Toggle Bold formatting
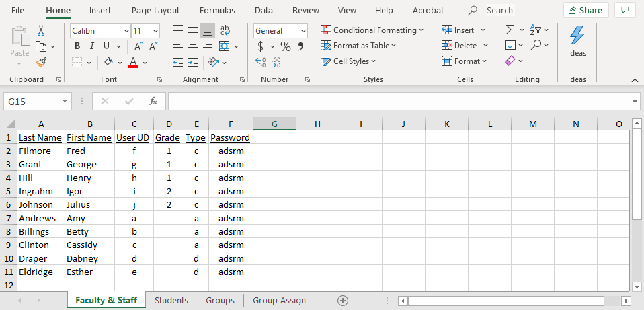Screen dimensions: 644x310 point(77,46)
